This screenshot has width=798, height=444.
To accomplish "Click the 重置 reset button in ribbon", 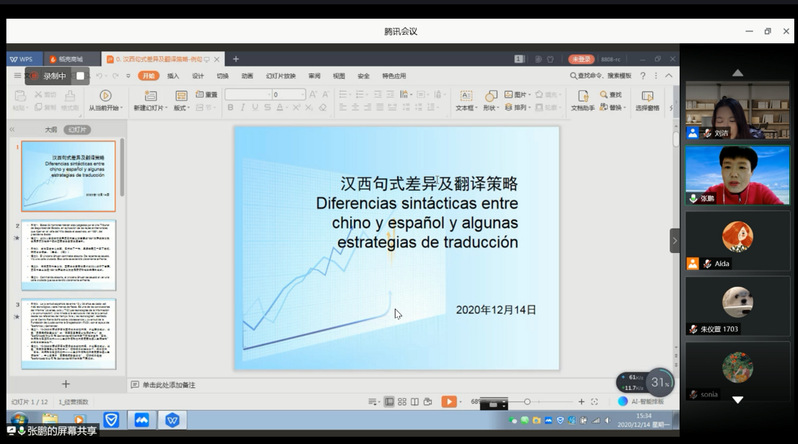I will tap(207, 95).
